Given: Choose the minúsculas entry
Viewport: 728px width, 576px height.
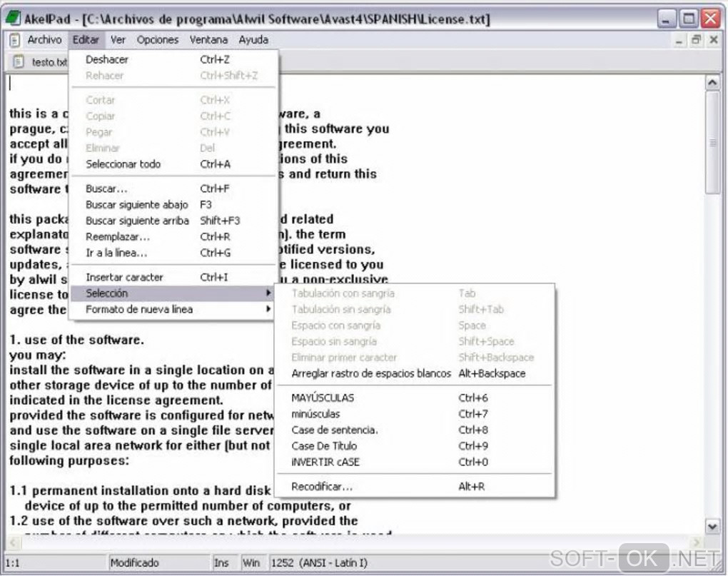Looking at the screenshot, I should click(415, 414).
